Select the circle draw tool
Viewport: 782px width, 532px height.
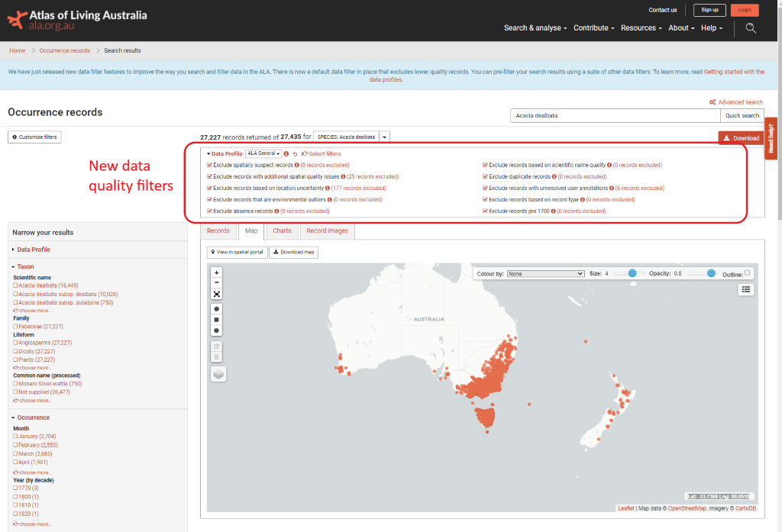(x=217, y=330)
